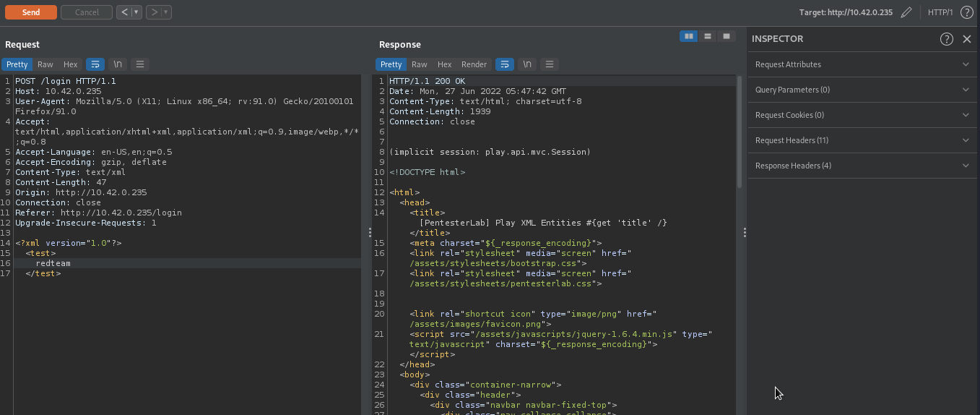
Task: Click the 'POST /login HTTP/1.1' request line
Action: tap(66, 81)
